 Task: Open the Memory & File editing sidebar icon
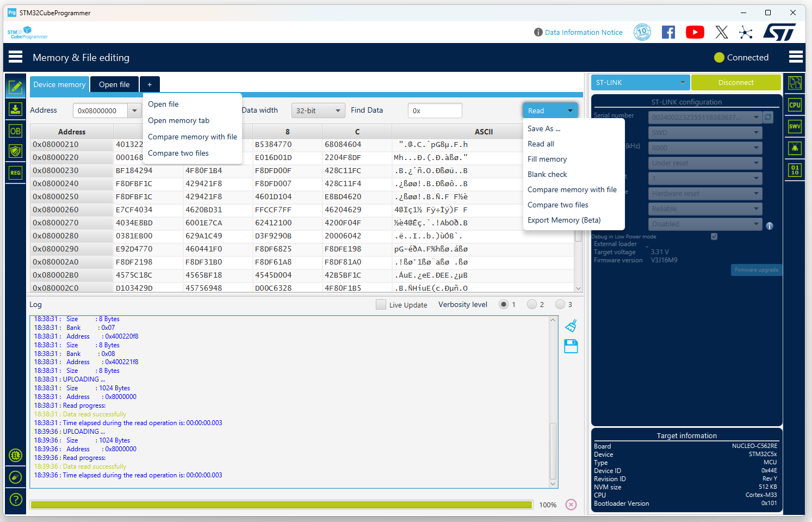click(15, 87)
